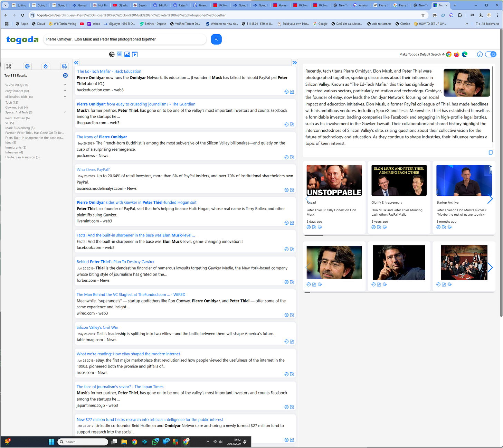Click the page vertical scrollbar

(501, 173)
